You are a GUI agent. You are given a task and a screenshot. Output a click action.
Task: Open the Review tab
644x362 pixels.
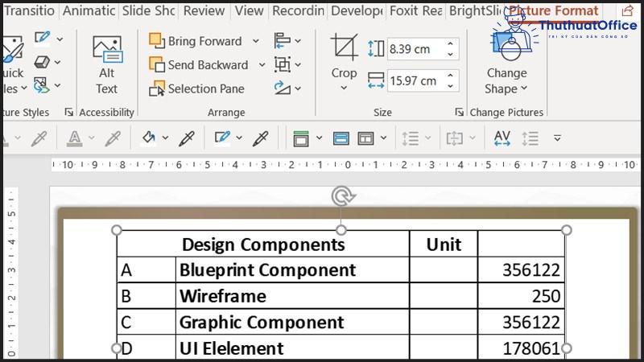pyautogui.click(x=204, y=10)
